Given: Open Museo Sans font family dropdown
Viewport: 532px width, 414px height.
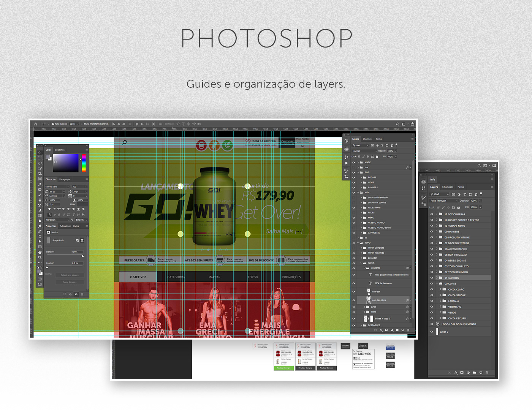Looking at the screenshot, I should (x=57, y=186).
